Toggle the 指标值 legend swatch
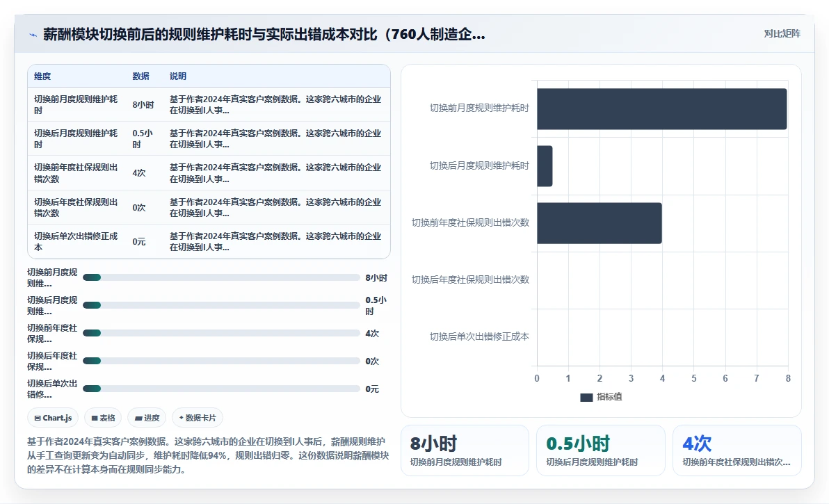829x504 pixels. point(586,397)
